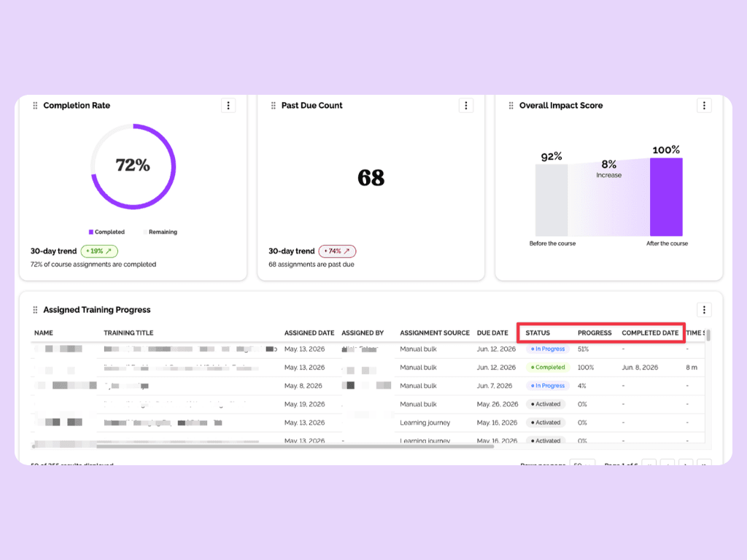Screen dimensions: 747x560
Task: Sort by ASSIGNED BY column header
Action: click(x=363, y=332)
